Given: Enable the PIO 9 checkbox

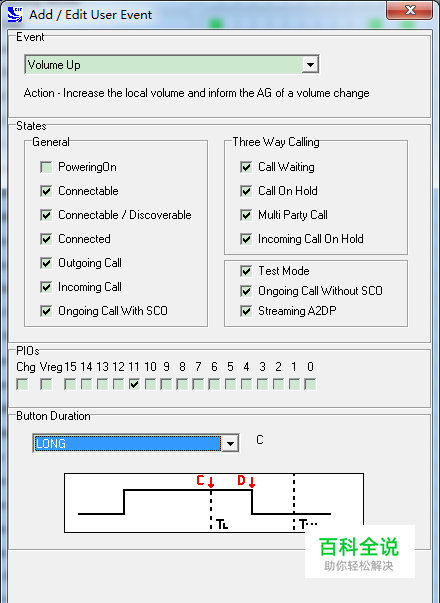Looking at the screenshot, I should tap(166, 384).
